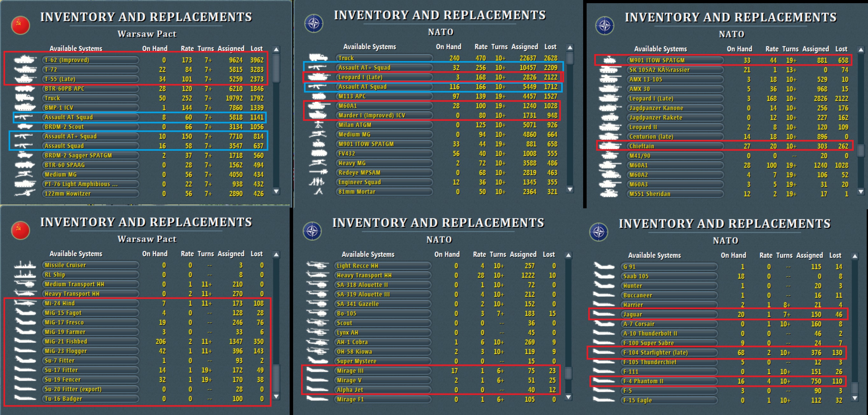The width and height of the screenshot is (868, 415).
Task: Click the NATO compass emblem, top-middle panel
Action: pyautogui.click(x=314, y=23)
